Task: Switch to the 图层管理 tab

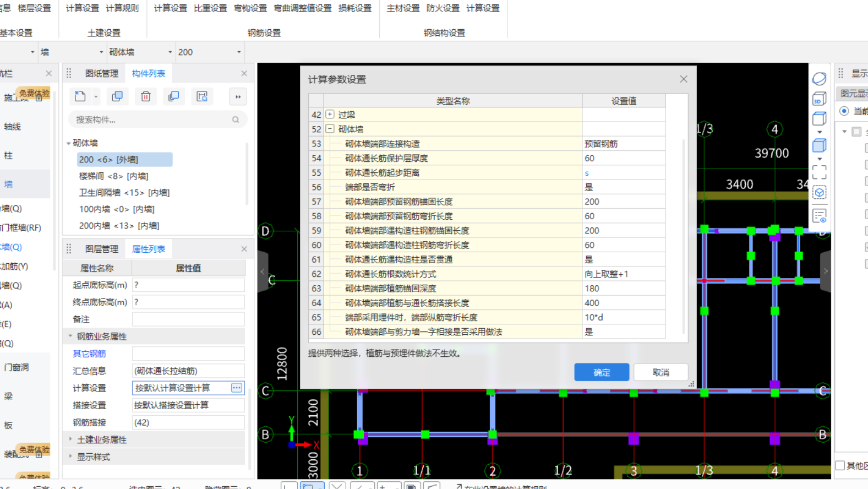Action: tap(102, 249)
